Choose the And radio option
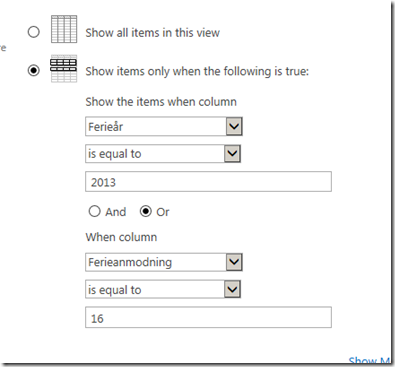The height and width of the screenshot is (367, 395). point(94,211)
